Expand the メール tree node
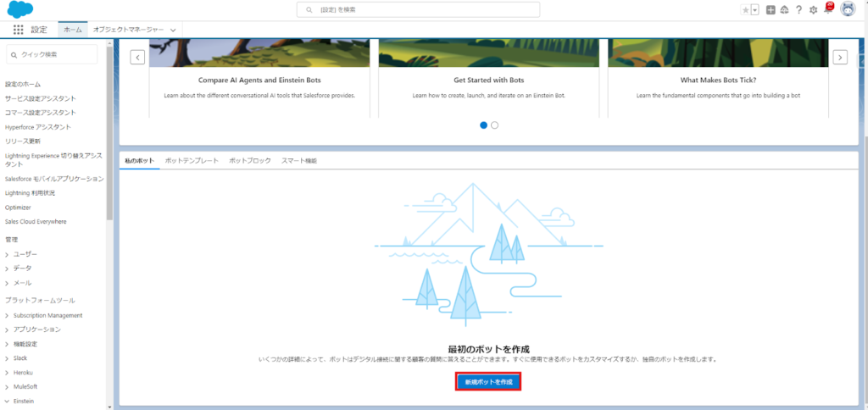The height and width of the screenshot is (410, 868). click(x=7, y=283)
